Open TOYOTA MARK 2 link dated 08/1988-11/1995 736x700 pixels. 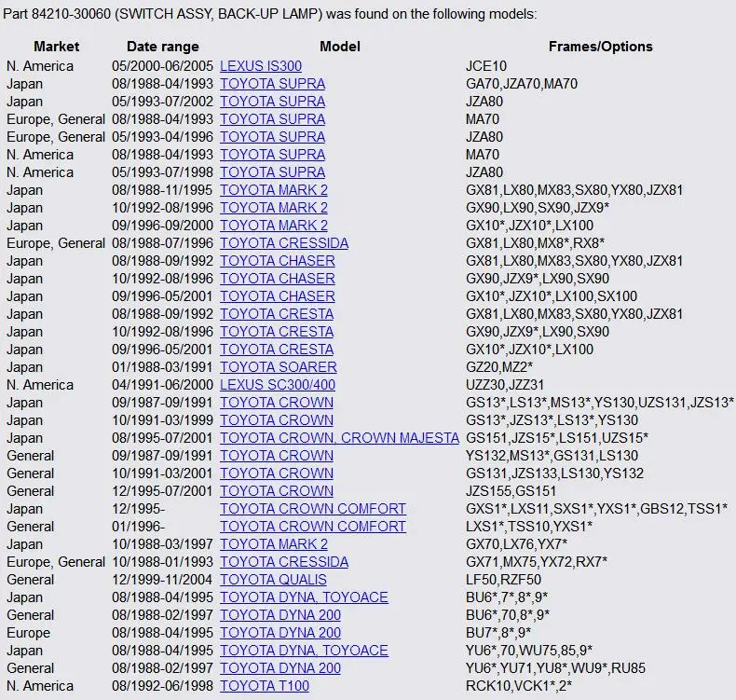click(x=274, y=190)
